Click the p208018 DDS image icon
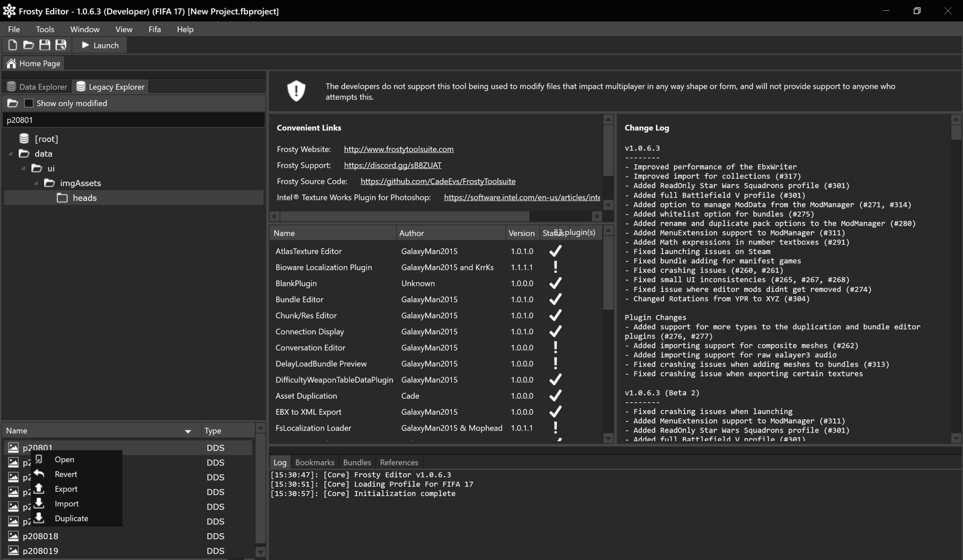The width and height of the screenshot is (963, 560). [13, 536]
